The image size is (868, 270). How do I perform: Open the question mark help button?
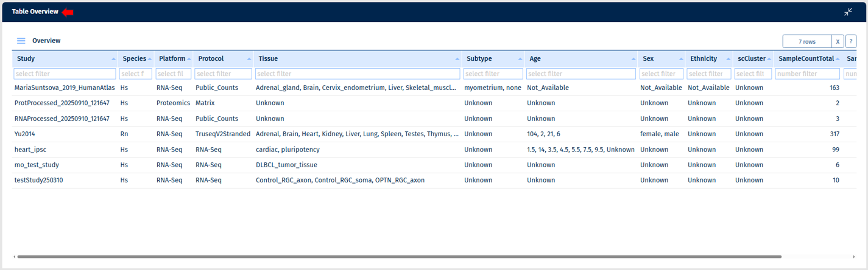point(851,41)
